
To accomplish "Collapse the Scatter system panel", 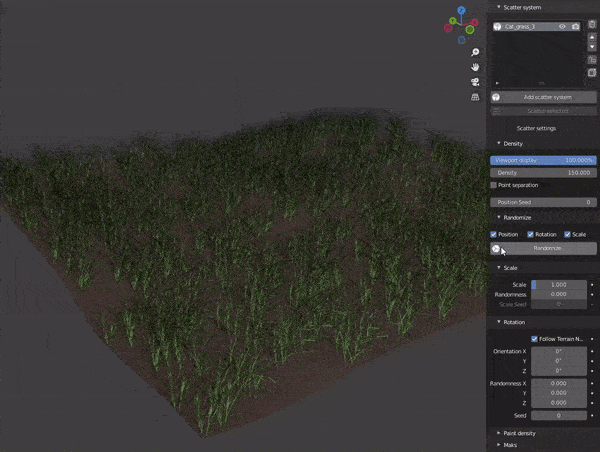I will pyautogui.click(x=499, y=7).
